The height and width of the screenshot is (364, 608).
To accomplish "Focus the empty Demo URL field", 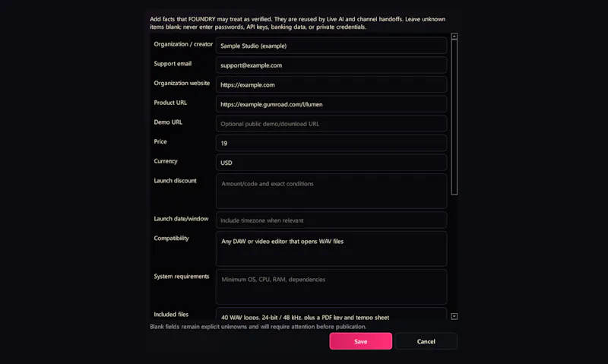I will point(331,123).
